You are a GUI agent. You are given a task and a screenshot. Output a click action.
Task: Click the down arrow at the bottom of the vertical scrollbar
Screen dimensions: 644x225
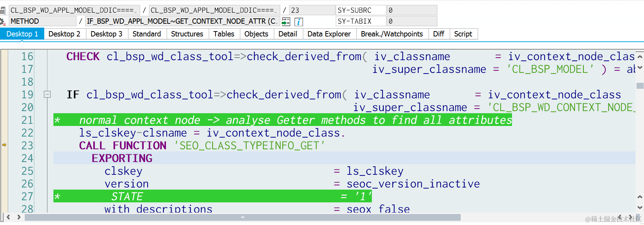640,208
